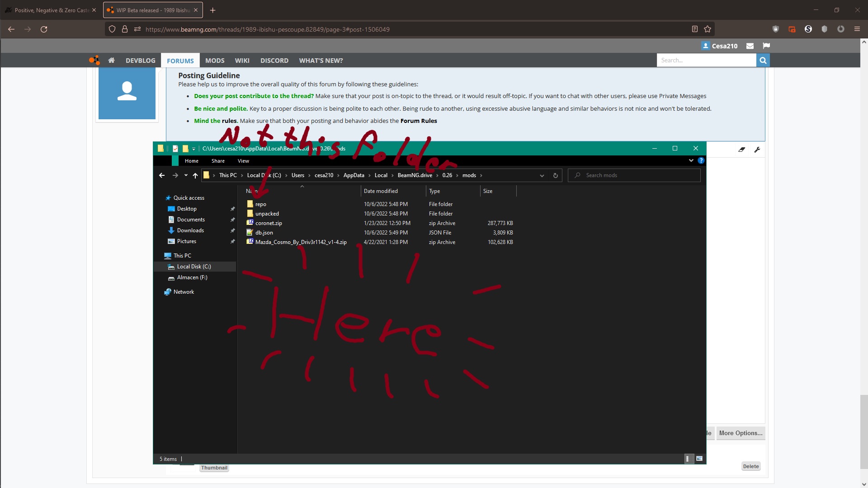Open a new browser tab
The height and width of the screenshot is (488, 868).
(213, 10)
